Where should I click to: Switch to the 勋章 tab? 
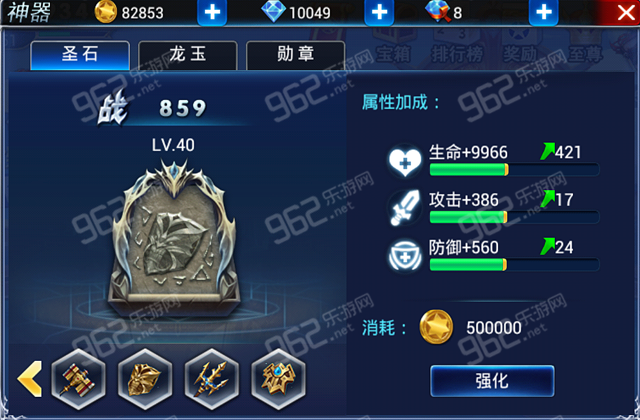point(296,55)
